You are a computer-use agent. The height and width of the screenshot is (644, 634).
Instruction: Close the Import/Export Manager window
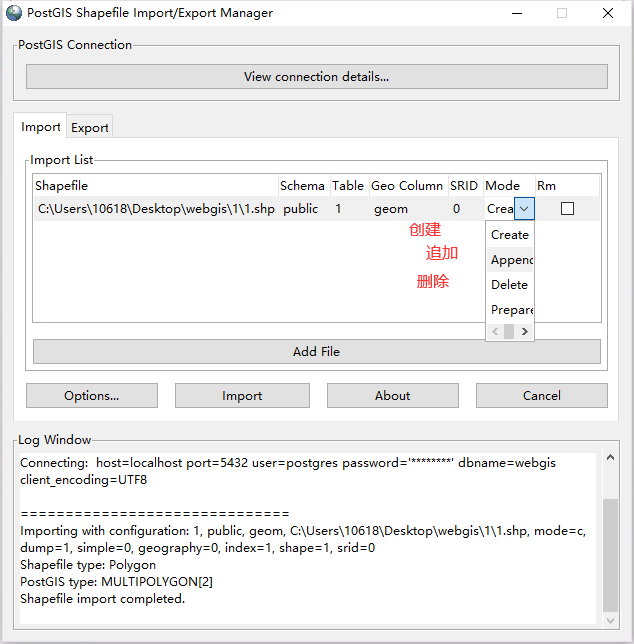click(x=608, y=13)
